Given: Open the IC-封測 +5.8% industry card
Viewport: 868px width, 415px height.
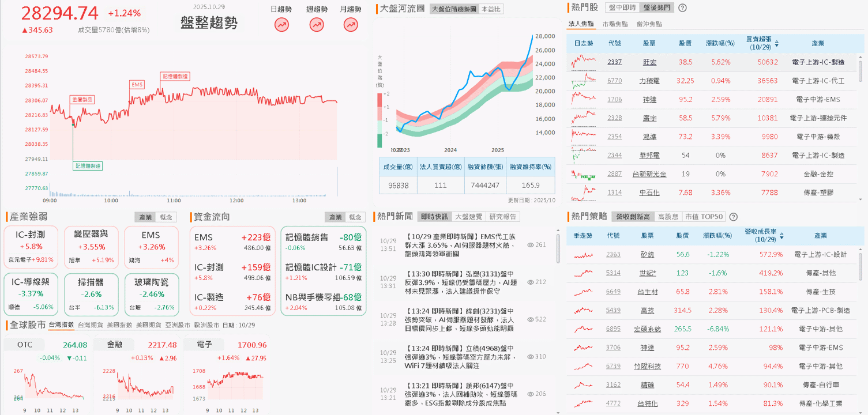Looking at the screenshot, I should point(32,246).
